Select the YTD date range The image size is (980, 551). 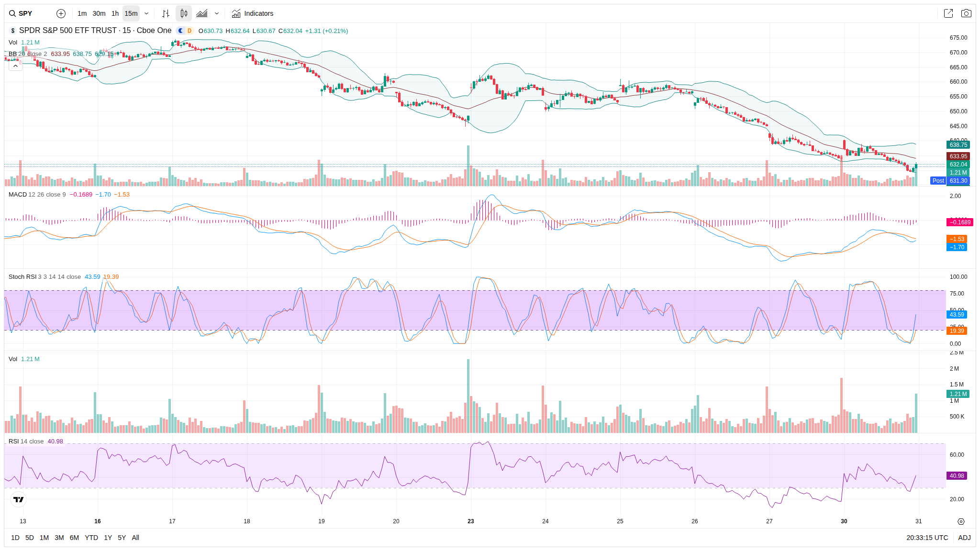[x=91, y=538]
